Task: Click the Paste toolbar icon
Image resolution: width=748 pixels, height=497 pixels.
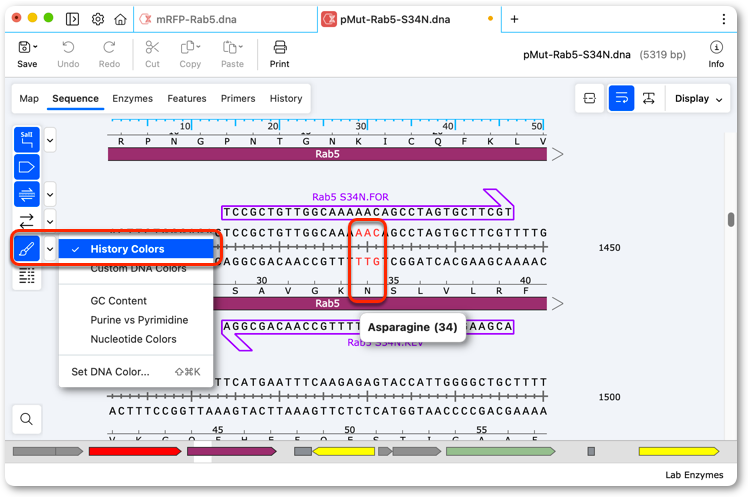Action: pos(229,47)
